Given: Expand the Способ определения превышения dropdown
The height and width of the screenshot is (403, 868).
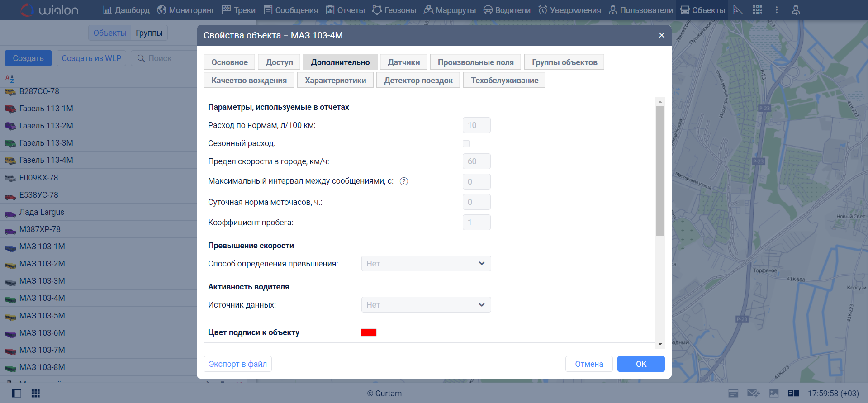Looking at the screenshot, I should click(x=426, y=264).
